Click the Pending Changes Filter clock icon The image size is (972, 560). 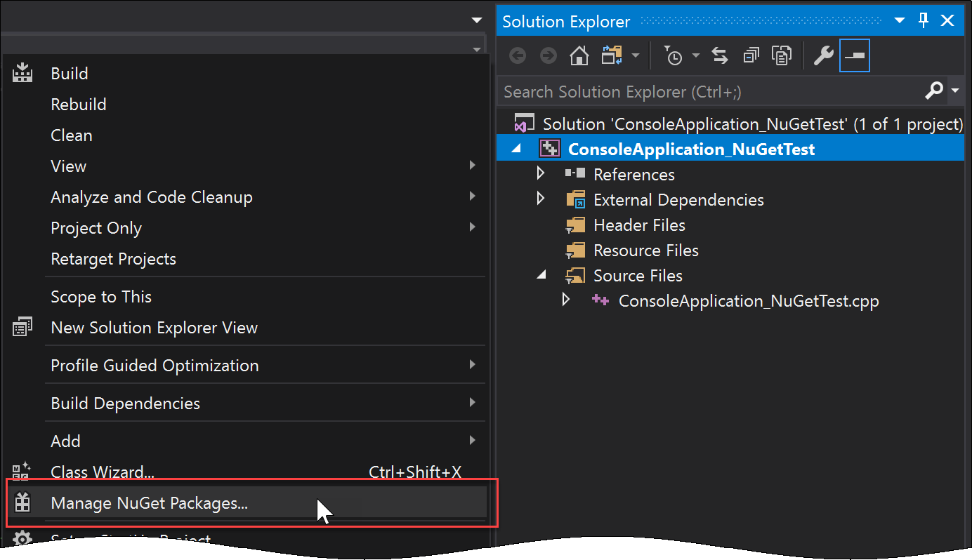click(x=674, y=56)
